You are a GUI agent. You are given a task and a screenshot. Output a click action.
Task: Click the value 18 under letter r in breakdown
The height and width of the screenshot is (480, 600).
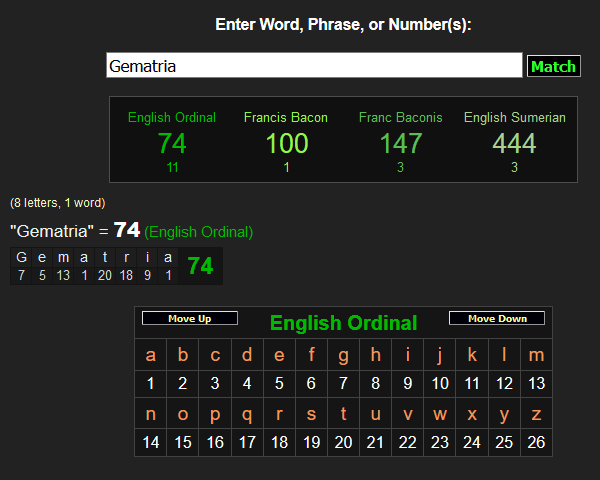point(126,275)
